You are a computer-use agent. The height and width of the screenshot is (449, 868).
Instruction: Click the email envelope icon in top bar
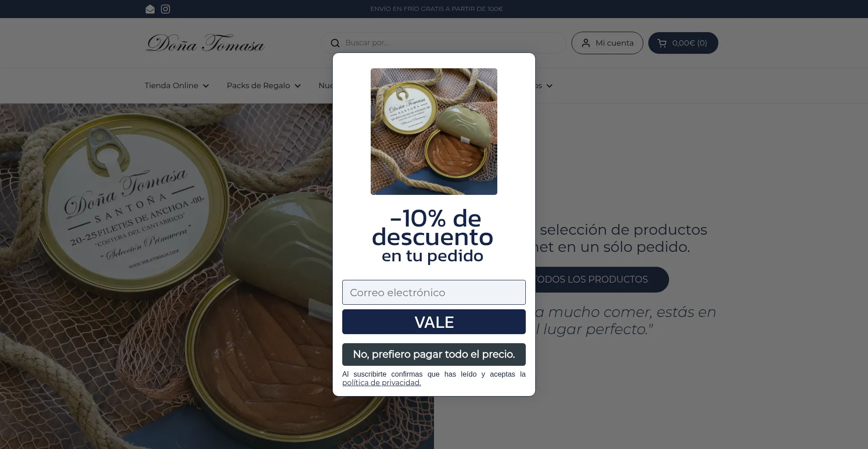(150, 9)
